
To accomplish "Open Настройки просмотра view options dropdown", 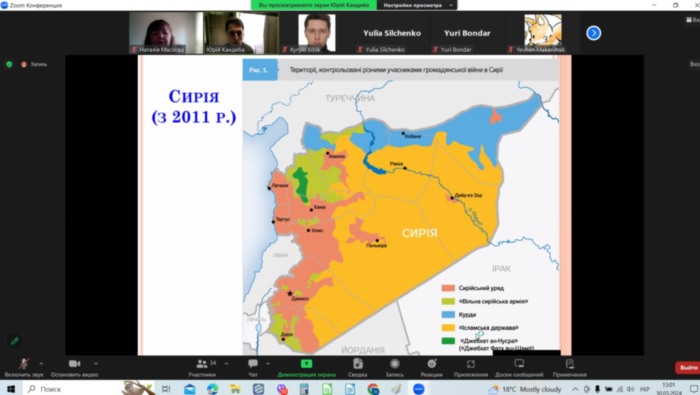I will [x=417, y=5].
